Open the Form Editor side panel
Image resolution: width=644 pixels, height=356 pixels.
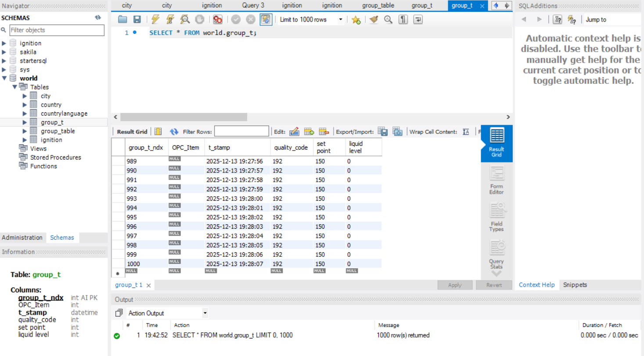pos(496,180)
